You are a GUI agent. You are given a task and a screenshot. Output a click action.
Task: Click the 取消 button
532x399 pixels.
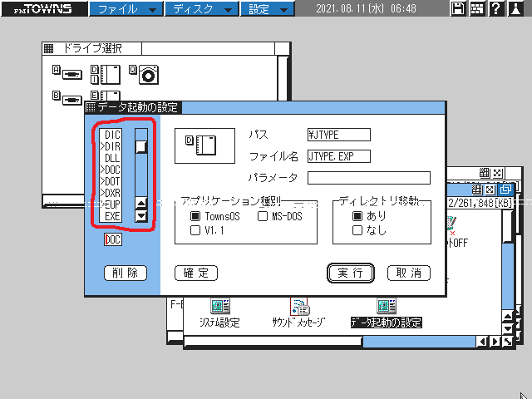point(409,273)
